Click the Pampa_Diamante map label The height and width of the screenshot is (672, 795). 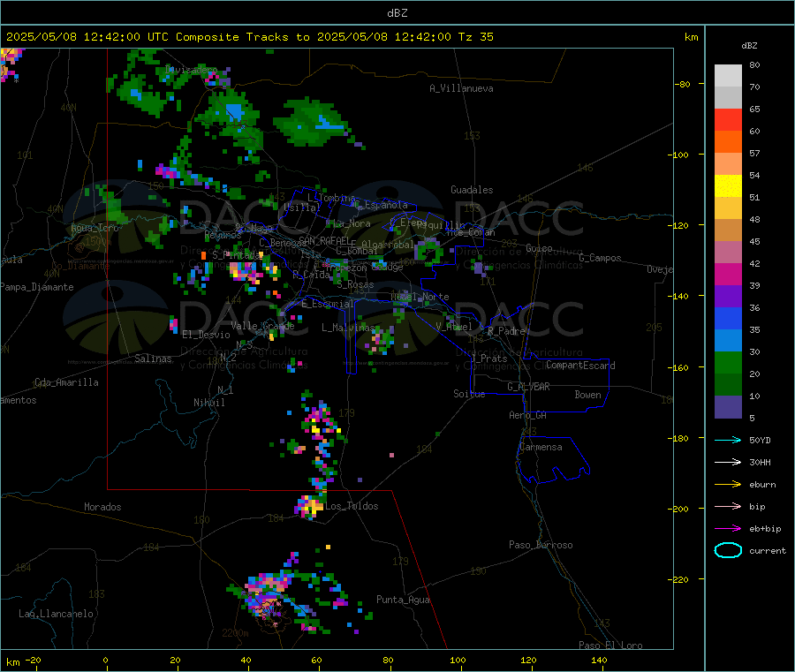(36, 287)
